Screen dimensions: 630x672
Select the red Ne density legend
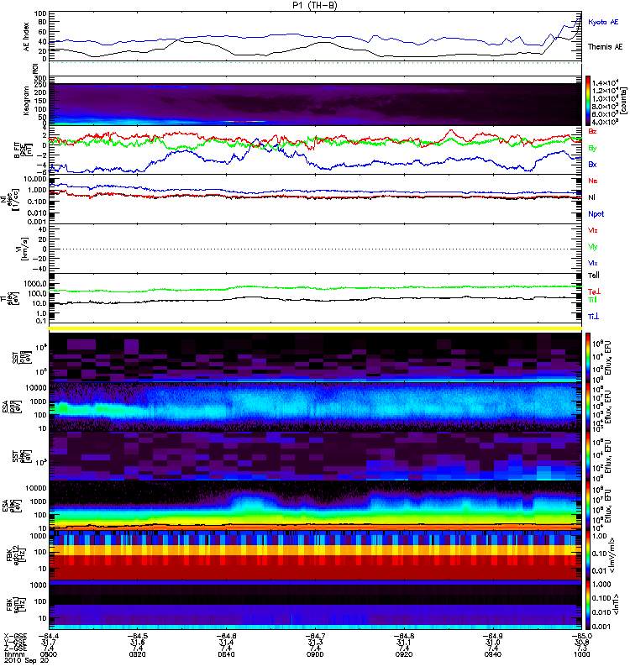point(593,181)
